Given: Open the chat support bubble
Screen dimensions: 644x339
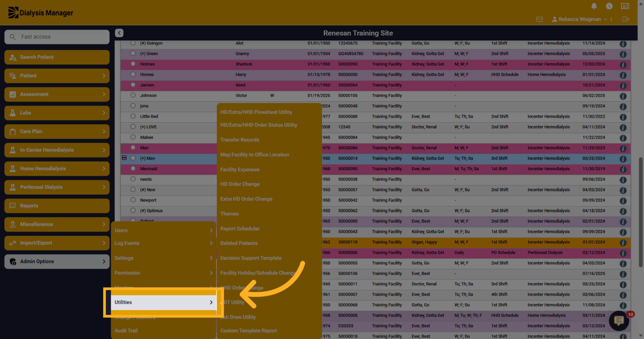Looking at the screenshot, I should coord(619,320).
